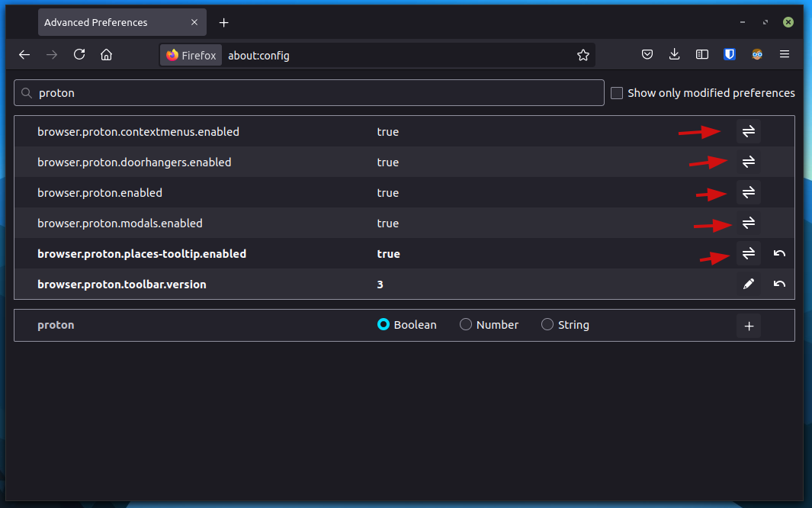The image size is (812, 508).
Task: Reset browser.proton.places-tooltip.enabled to default
Action: (x=779, y=253)
